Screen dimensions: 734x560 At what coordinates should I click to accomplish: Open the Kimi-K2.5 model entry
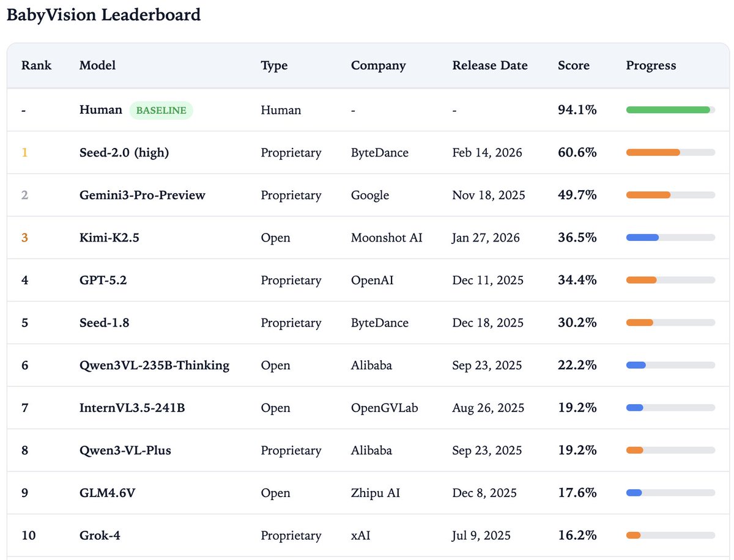click(109, 238)
